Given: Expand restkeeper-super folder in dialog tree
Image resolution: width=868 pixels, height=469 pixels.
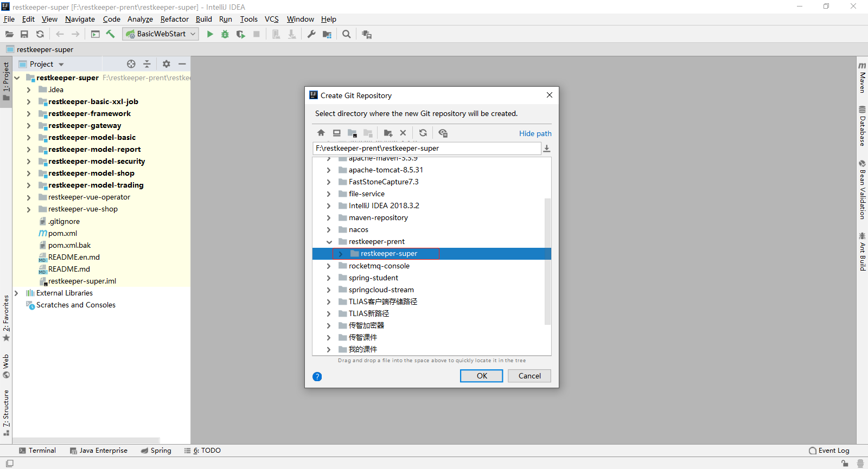Looking at the screenshot, I should [341, 254].
